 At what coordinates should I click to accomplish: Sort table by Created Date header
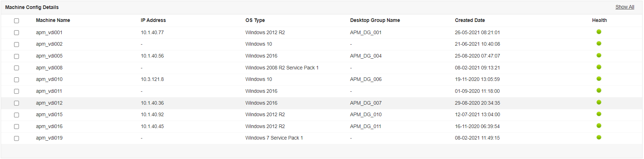tap(470, 20)
